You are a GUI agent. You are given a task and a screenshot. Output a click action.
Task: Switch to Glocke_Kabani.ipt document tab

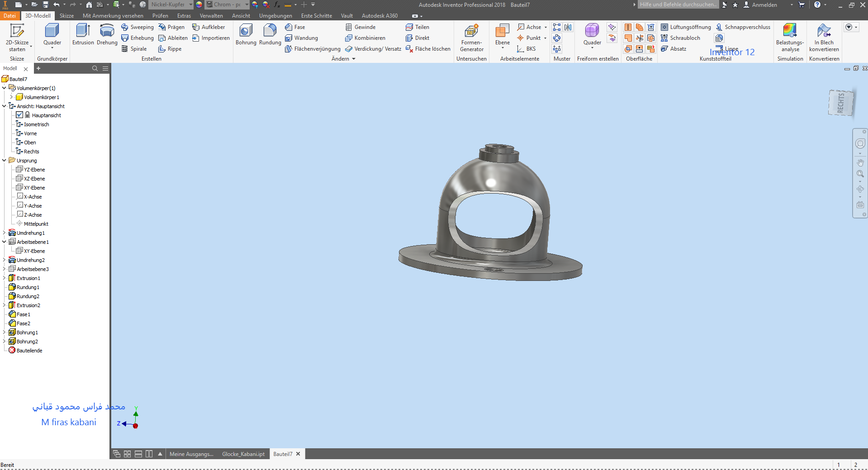click(x=243, y=454)
